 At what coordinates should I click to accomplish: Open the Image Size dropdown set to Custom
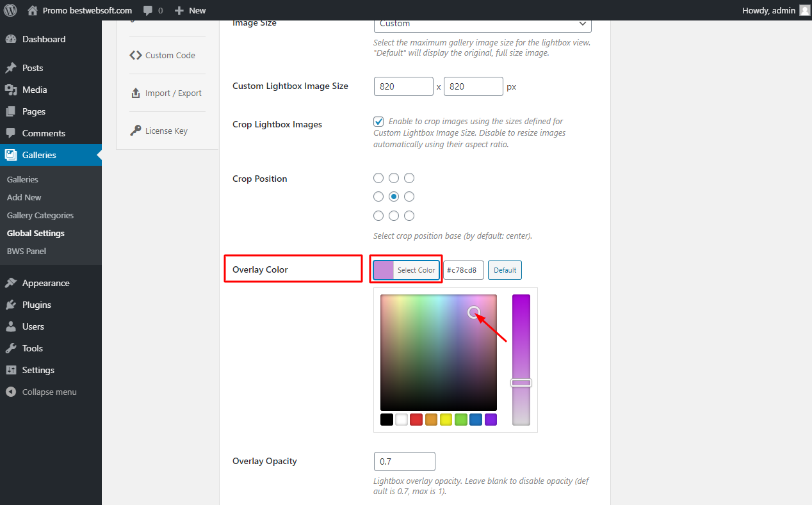tap(482, 24)
